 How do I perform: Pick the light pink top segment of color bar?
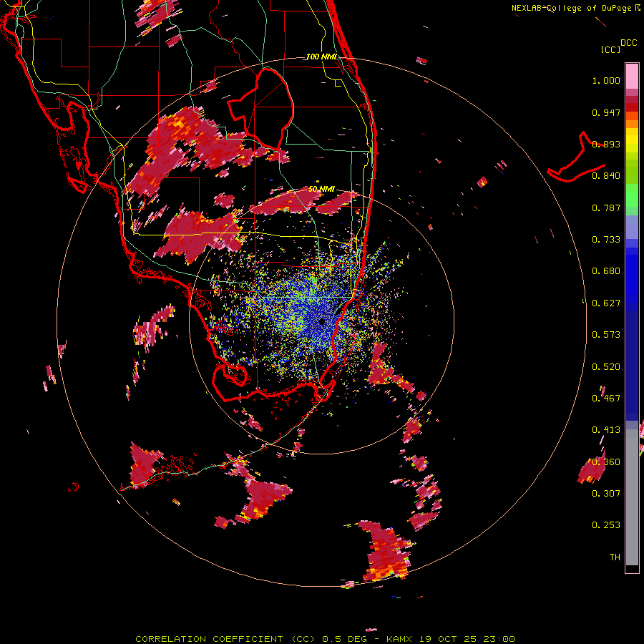click(x=632, y=76)
